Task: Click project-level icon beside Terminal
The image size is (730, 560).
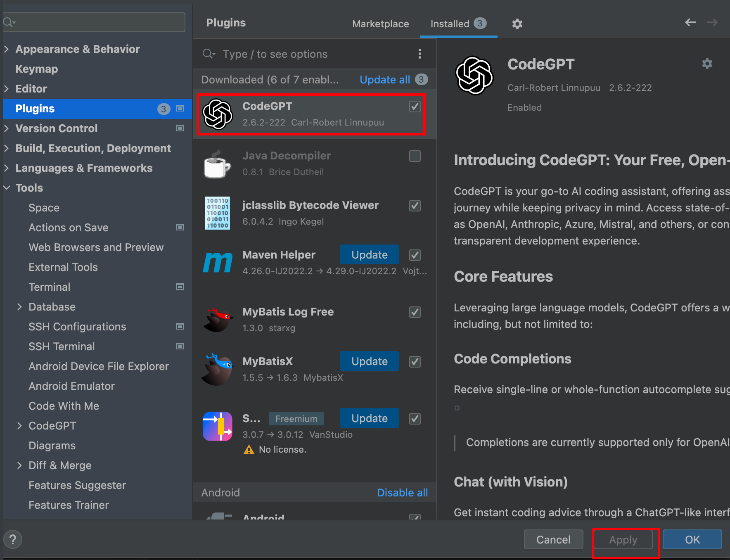Action: 180,287
